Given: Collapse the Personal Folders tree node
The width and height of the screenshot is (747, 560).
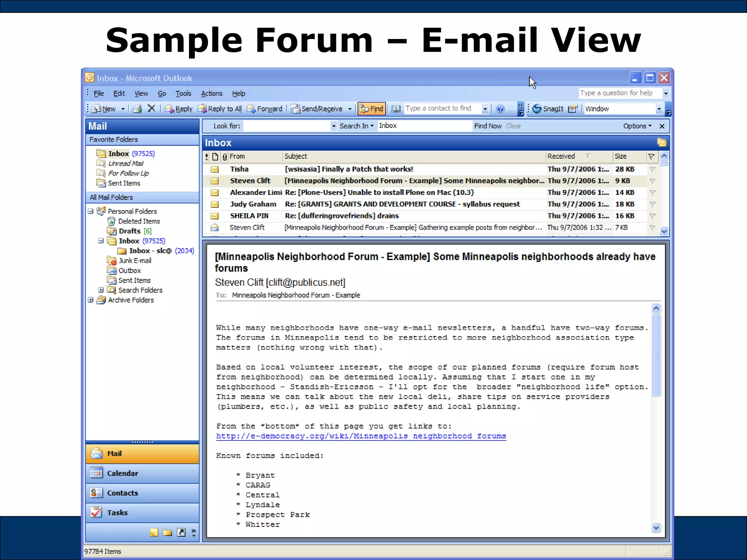Looking at the screenshot, I should pyautogui.click(x=90, y=211).
